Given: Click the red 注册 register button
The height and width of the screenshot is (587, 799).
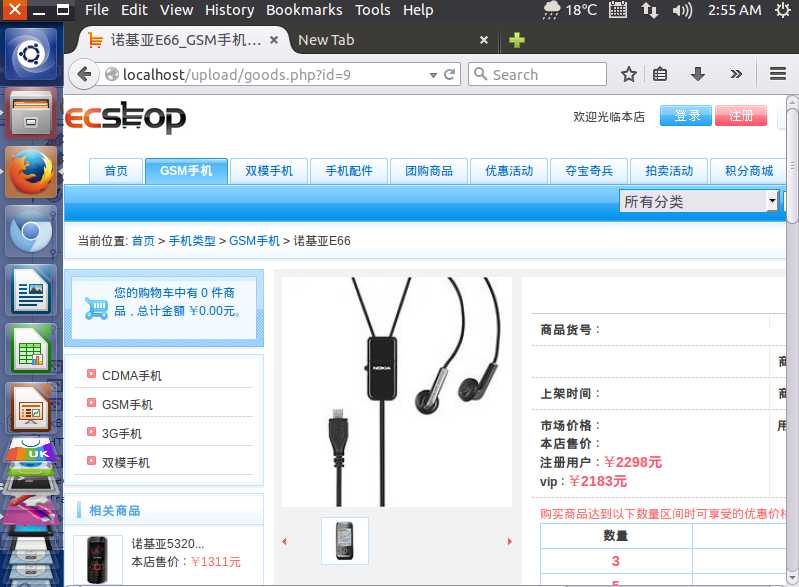Looking at the screenshot, I should [741, 116].
